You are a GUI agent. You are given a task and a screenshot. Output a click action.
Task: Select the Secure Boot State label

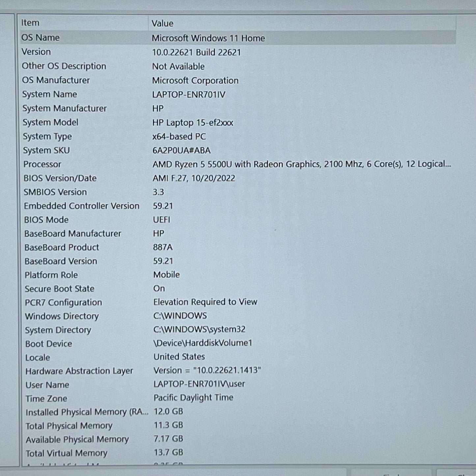[60, 289]
